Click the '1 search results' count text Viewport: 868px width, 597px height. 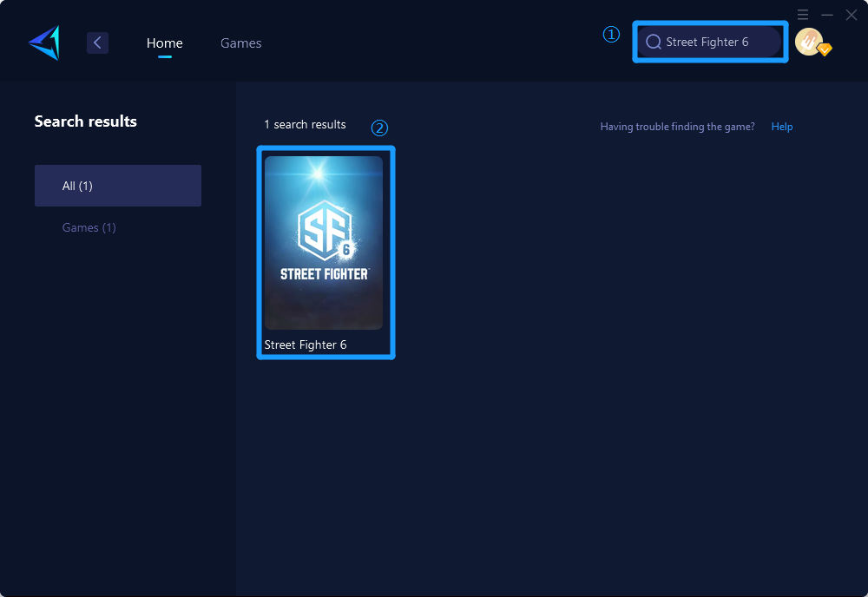[305, 124]
